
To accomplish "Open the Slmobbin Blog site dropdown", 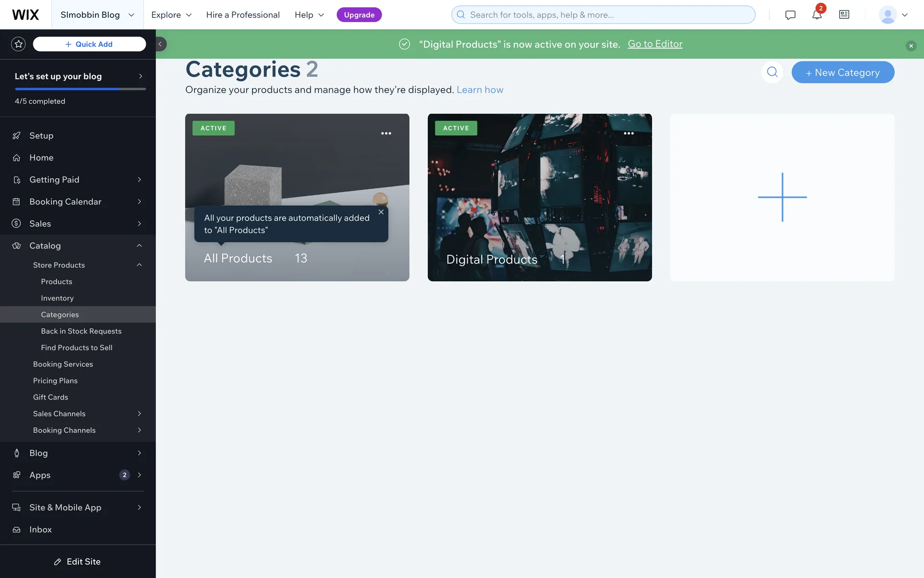I will point(97,15).
